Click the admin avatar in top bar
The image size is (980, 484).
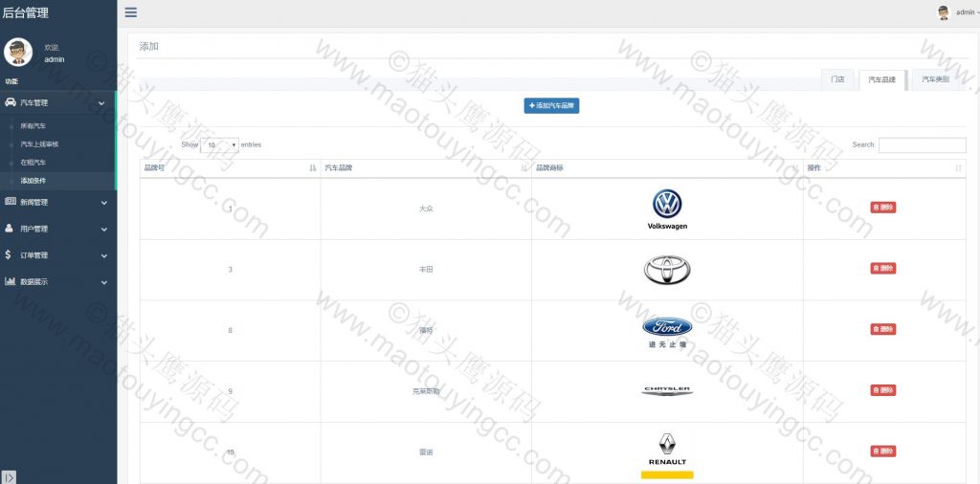(x=943, y=12)
